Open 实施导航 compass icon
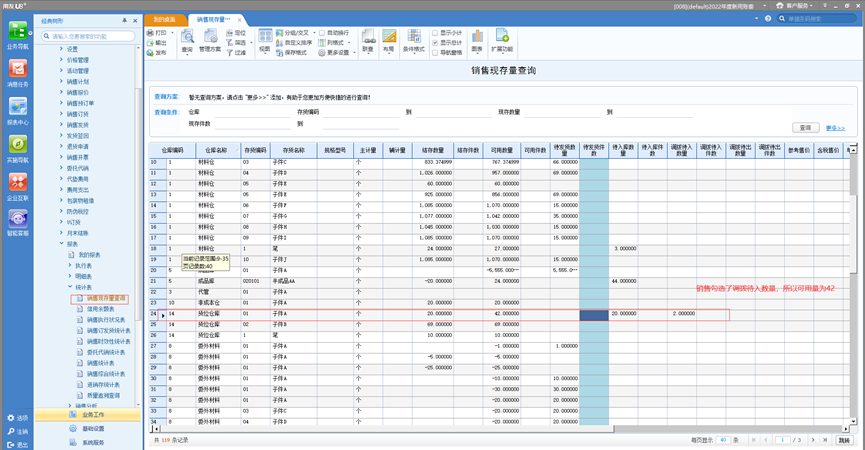 (x=18, y=144)
